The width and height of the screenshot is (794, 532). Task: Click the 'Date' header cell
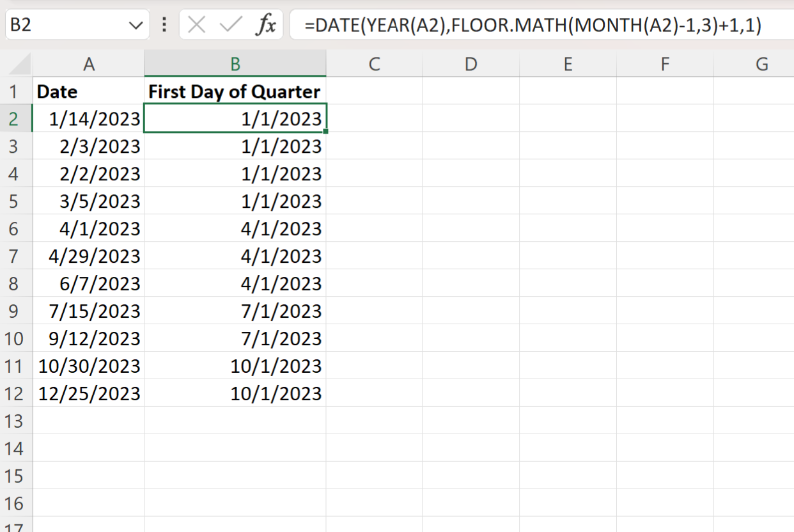pyautogui.click(x=89, y=91)
